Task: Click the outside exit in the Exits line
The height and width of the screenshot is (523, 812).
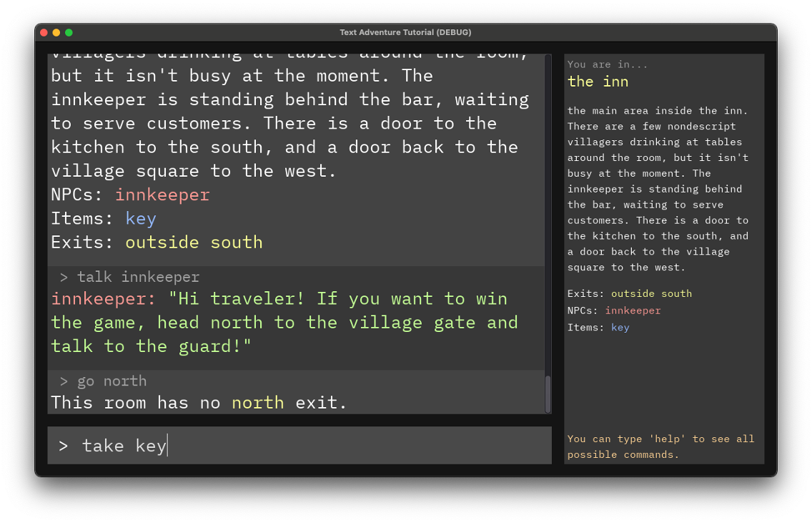Action: pos(162,242)
